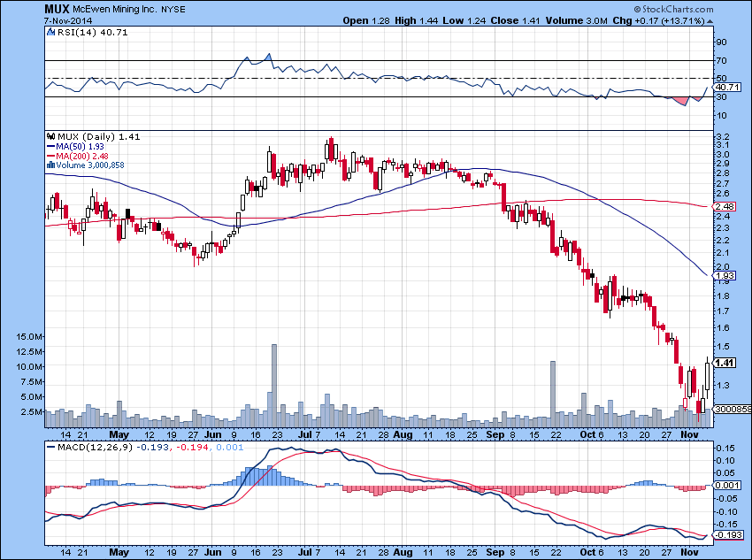Click the volume bars icon in the legend
Image resolution: width=752 pixels, height=560 pixels.
(x=50, y=165)
